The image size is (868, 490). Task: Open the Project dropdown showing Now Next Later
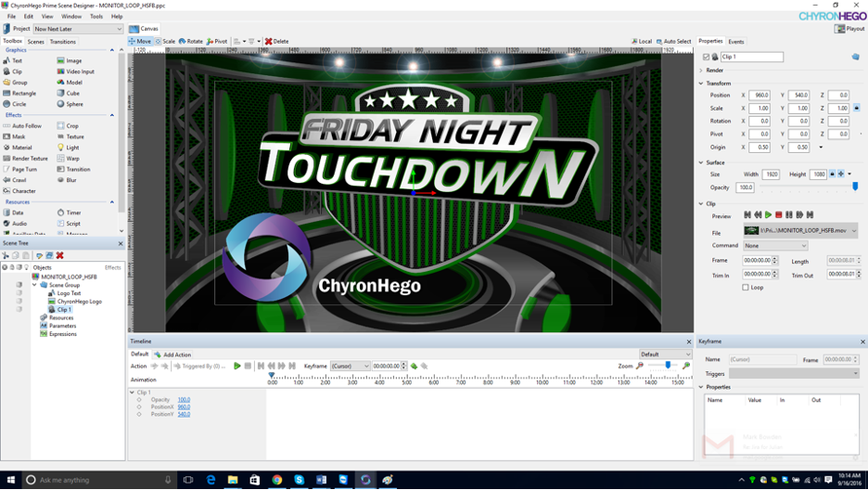click(78, 29)
